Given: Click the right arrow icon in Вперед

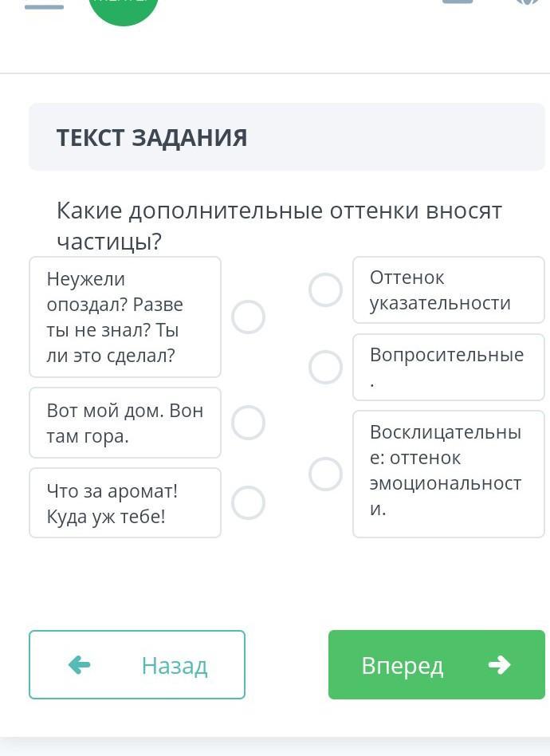Looking at the screenshot, I should [x=499, y=664].
